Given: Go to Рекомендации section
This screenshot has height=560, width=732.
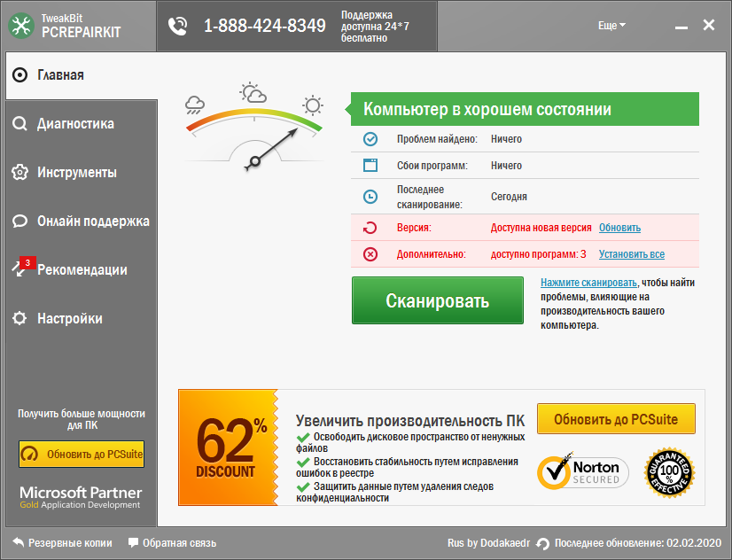Looking at the screenshot, I should click(82, 269).
